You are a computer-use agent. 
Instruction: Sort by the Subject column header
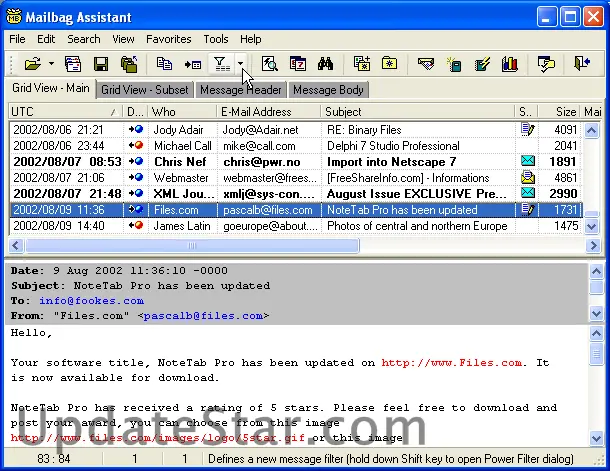click(418, 112)
